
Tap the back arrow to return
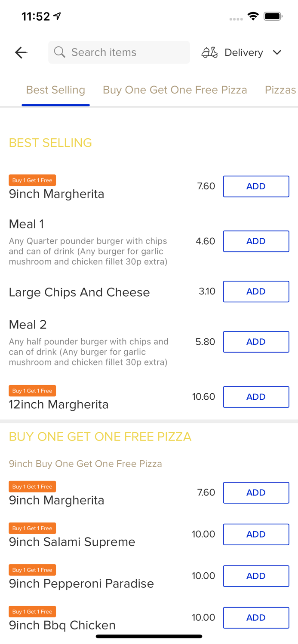(x=21, y=52)
